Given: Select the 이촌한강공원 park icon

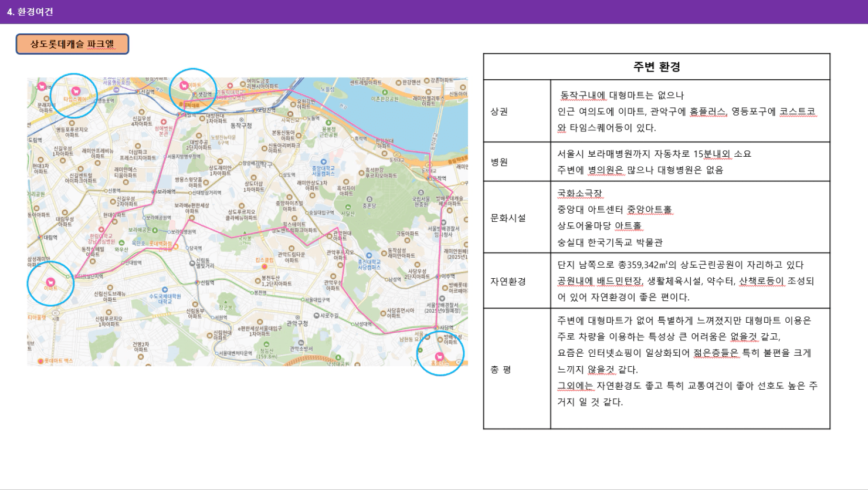Looking at the screenshot, I should tap(385, 93).
